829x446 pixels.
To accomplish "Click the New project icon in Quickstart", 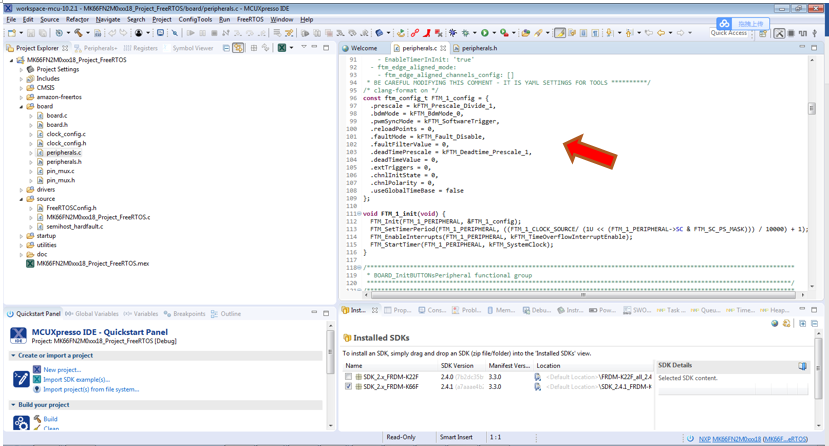I will tap(37, 370).
